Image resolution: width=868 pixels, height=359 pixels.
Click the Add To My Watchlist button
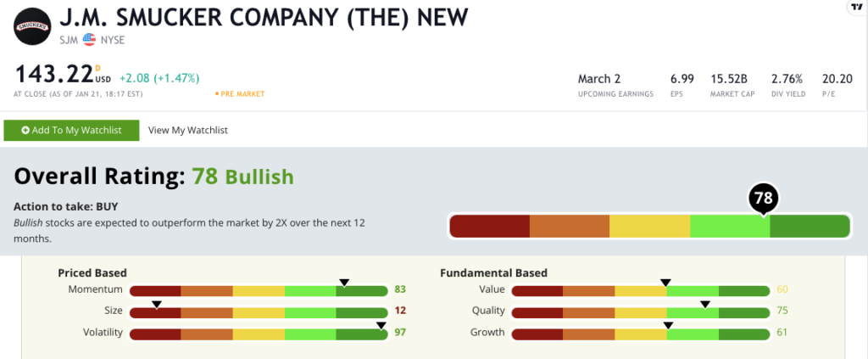tap(71, 130)
